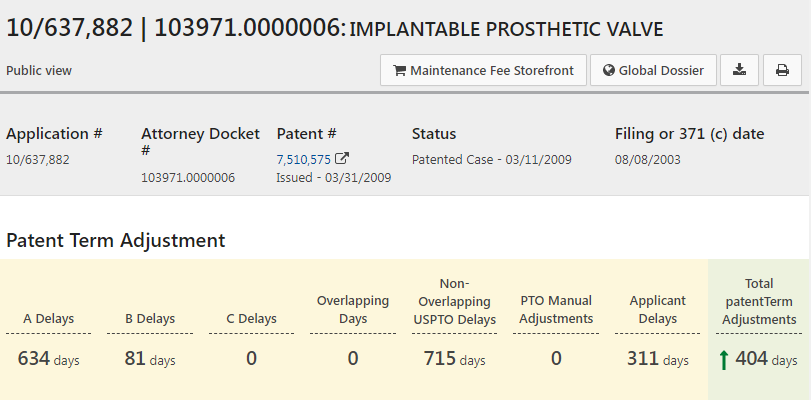The height and width of the screenshot is (400, 811).
Task: Click the Overlapping Days header
Action: tap(352, 309)
